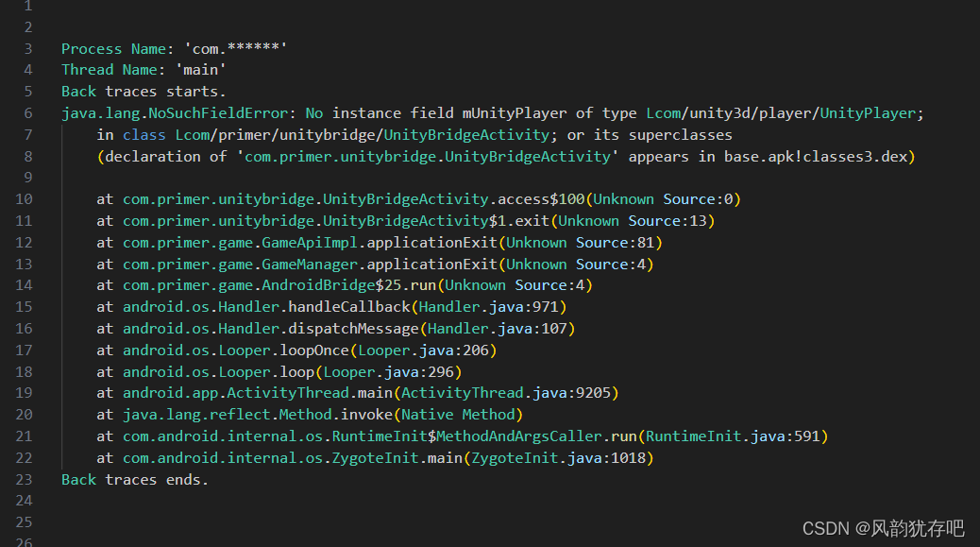980x547 pixels.
Task: Click line number 3 in the gutter
Action: coord(28,49)
